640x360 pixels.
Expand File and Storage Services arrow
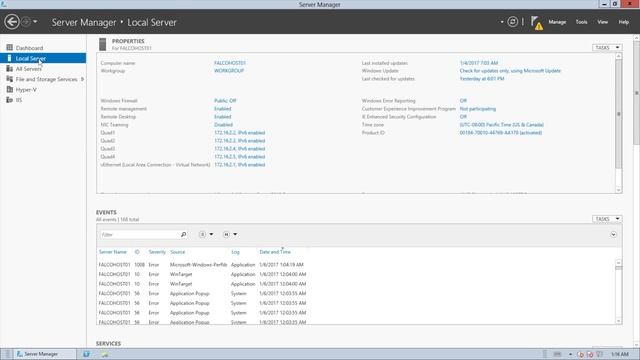[82, 79]
